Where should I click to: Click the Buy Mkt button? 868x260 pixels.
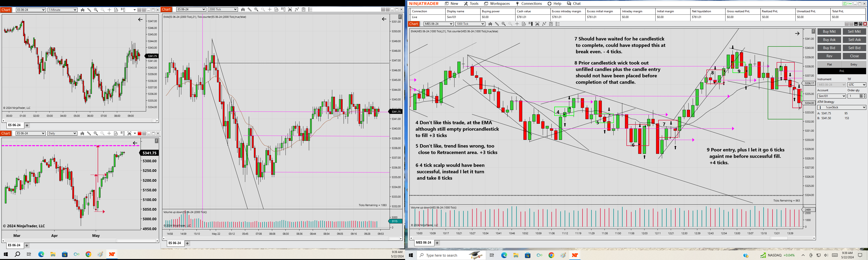point(829,32)
